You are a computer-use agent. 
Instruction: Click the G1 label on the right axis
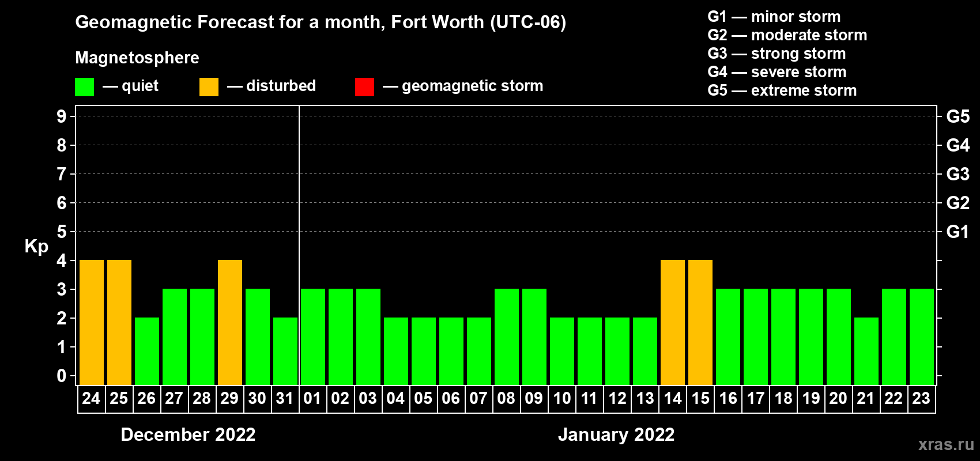pyautogui.click(x=958, y=232)
